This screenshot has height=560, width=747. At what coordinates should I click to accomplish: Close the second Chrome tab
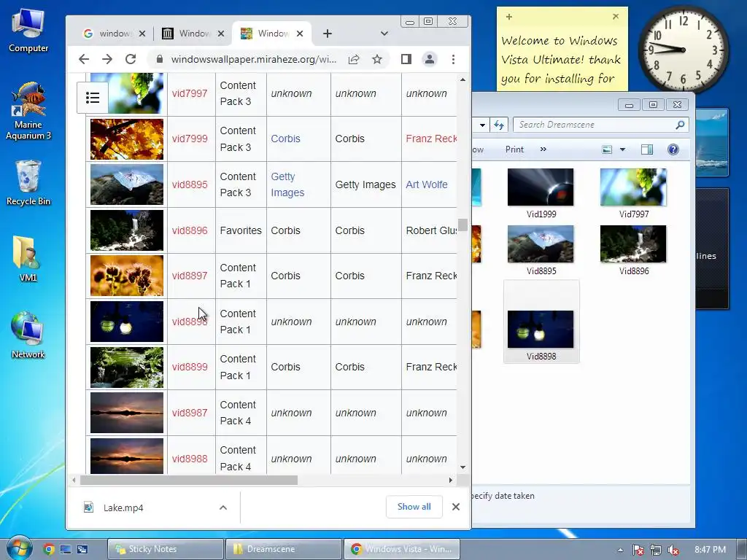coord(220,34)
